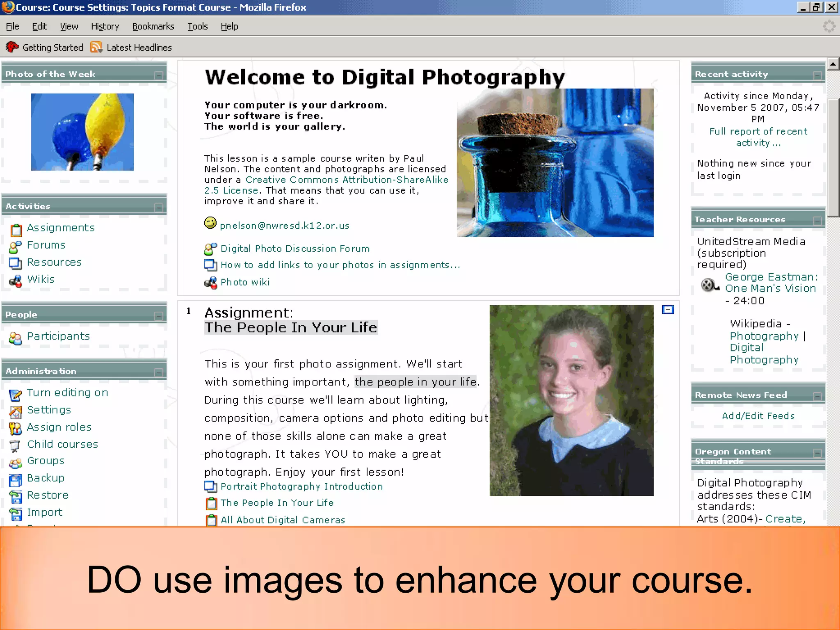The height and width of the screenshot is (630, 840).
Task: Click the Digital Photo Discussion Forum icon
Action: (210, 249)
